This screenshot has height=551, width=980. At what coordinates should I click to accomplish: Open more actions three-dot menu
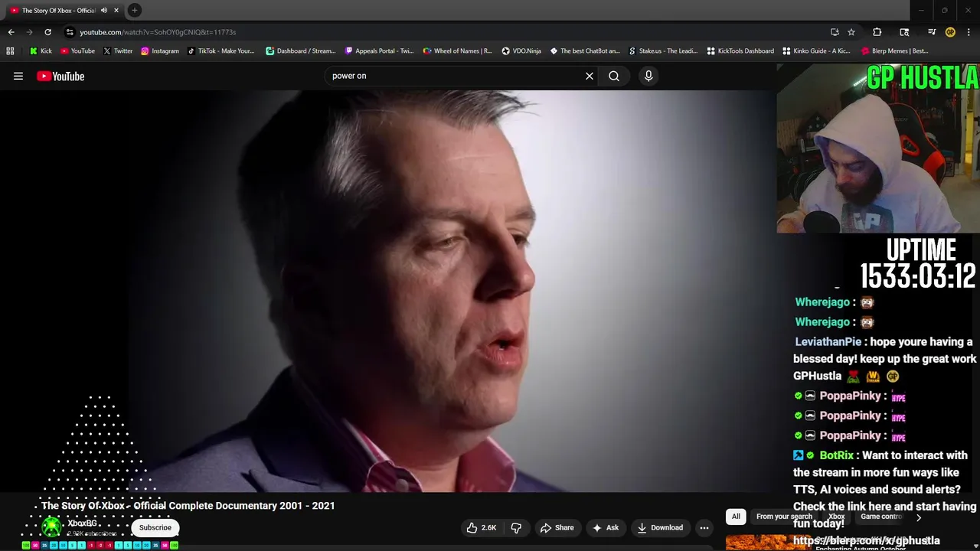coord(704,527)
